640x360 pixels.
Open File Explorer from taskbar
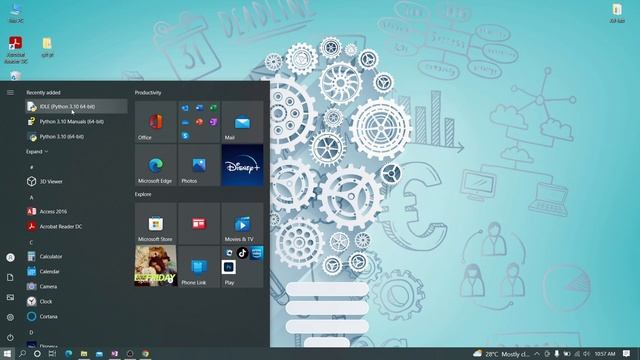(x=84, y=353)
